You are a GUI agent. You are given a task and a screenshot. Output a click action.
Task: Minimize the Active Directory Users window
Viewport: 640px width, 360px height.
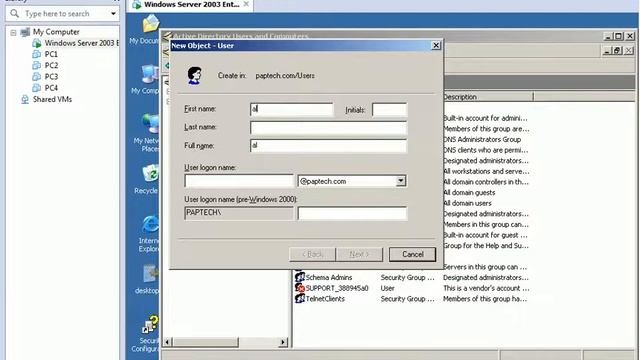click(608, 36)
